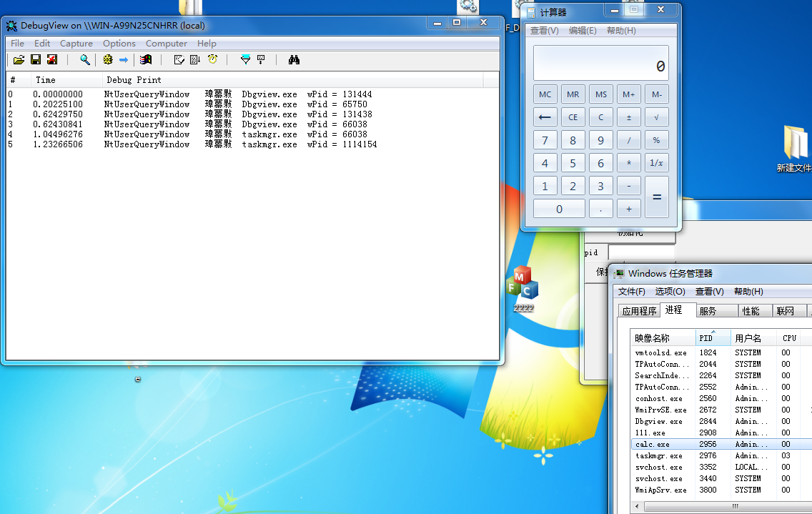Image resolution: width=812 pixels, height=514 pixels.
Task: Toggle the Clock Time icon in DebugView
Action: (212, 59)
